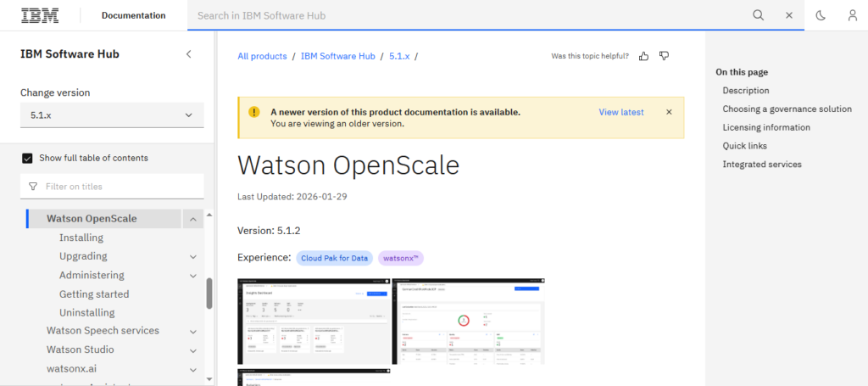The width and height of the screenshot is (868, 386).
Task: Click the Search in IBM Software Hub field
Action: pos(468,15)
